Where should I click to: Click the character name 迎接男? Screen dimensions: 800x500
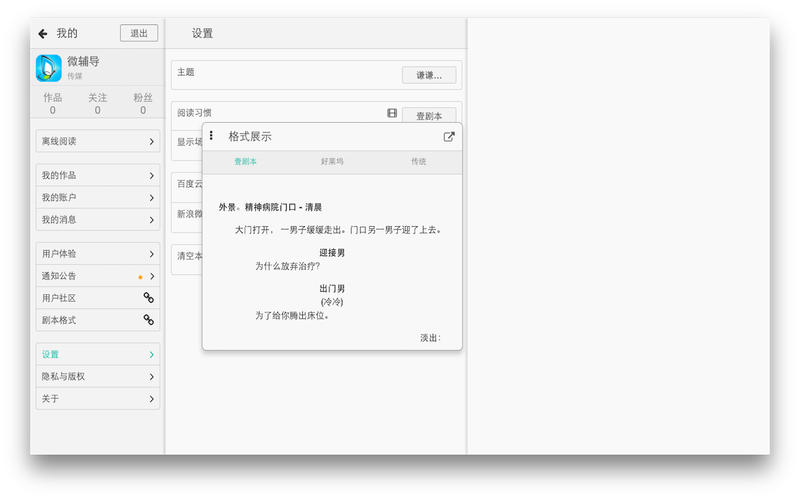tap(332, 253)
